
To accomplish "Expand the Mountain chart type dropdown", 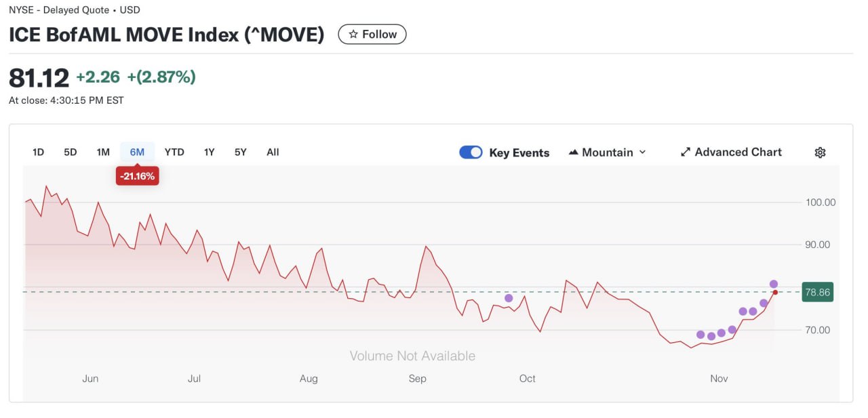I will tap(642, 152).
